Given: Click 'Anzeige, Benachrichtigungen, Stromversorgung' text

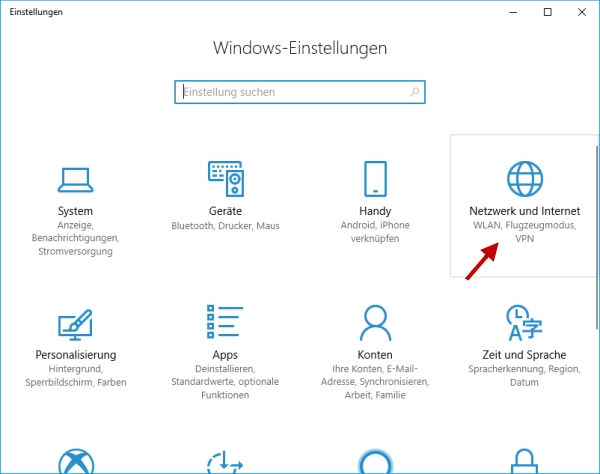Looking at the screenshot, I should click(75, 238).
